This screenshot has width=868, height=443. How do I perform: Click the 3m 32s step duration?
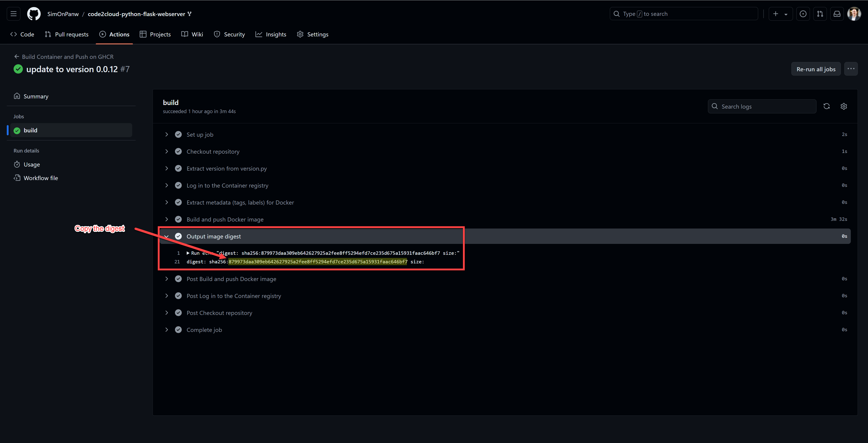[x=839, y=219]
